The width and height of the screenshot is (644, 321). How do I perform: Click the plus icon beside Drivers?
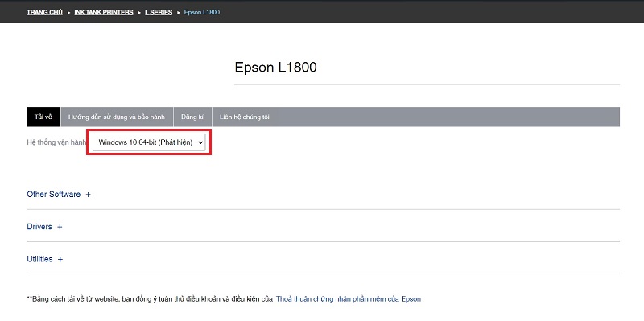(60, 227)
